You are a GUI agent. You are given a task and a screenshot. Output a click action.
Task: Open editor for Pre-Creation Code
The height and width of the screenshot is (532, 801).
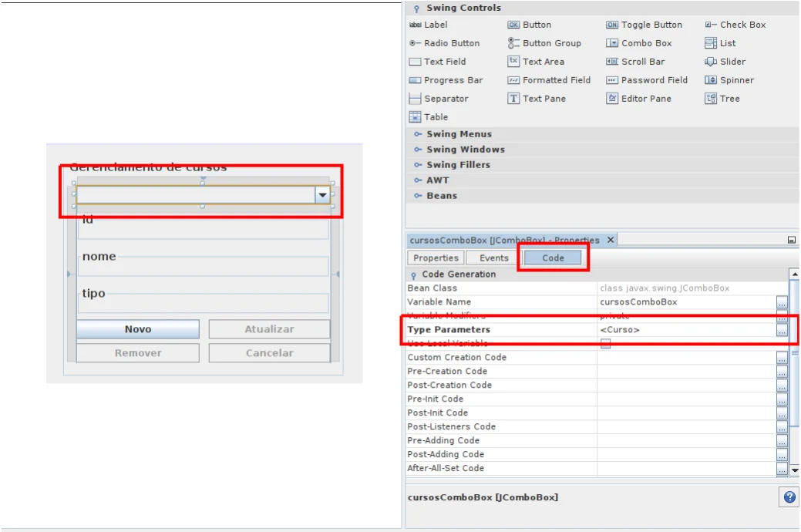pos(782,372)
